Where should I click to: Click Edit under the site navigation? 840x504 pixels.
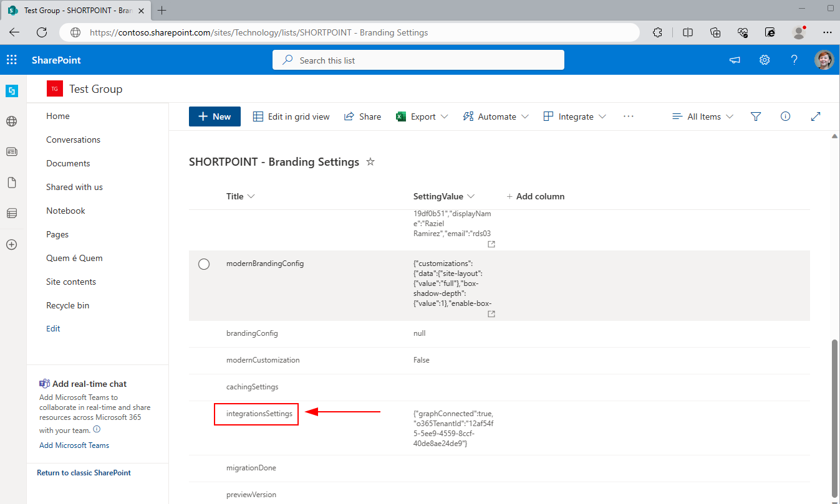pos(53,328)
